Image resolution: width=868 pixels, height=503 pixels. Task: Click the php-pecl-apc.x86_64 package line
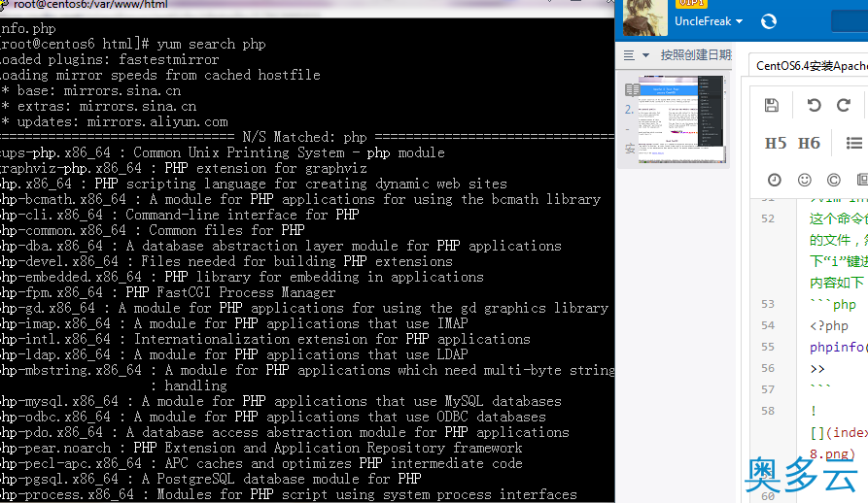pos(261,462)
